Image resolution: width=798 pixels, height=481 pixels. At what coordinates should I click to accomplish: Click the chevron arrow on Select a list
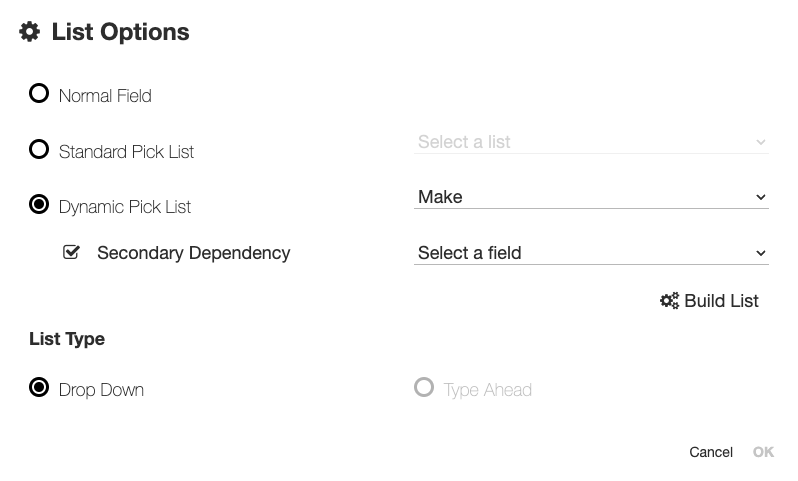[761, 143]
